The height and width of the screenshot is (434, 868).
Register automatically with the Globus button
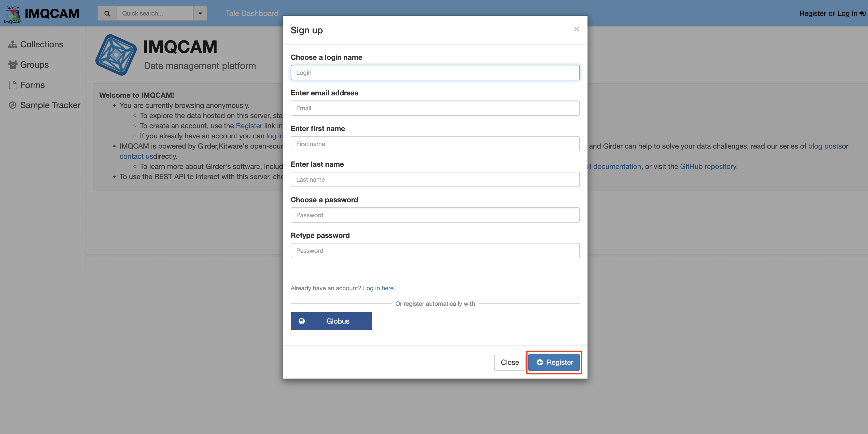(x=331, y=321)
